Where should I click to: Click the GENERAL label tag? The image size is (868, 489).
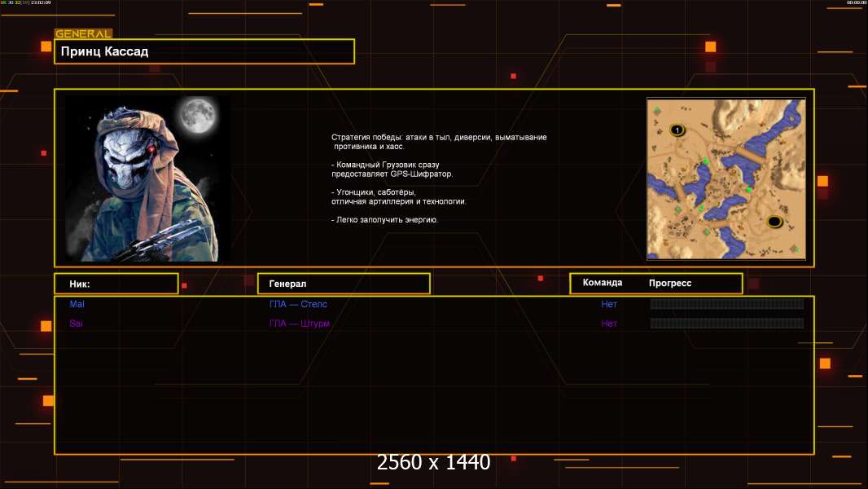coord(83,34)
